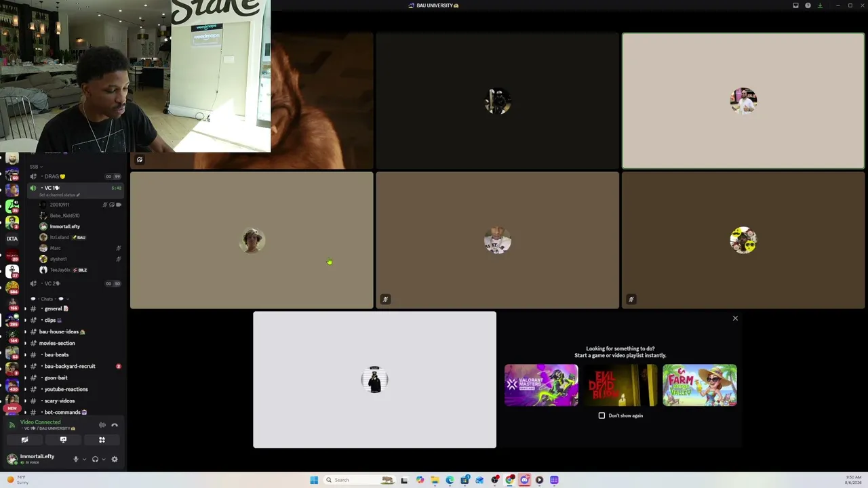Start screen share from voice panel
This screenshot has width=868, height=488.
tap(63, 440)
